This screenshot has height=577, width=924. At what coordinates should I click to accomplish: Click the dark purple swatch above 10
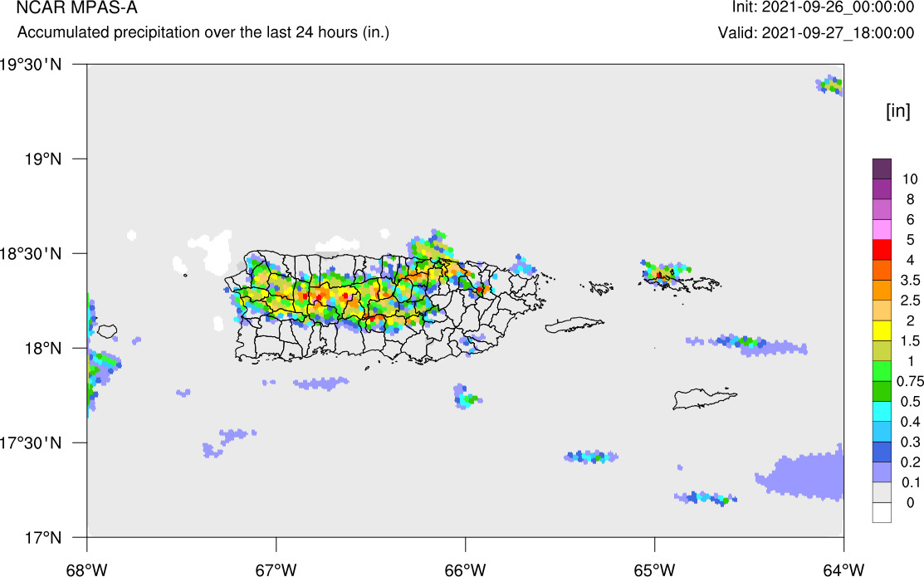pyautogui.click(x=882, y=169)
